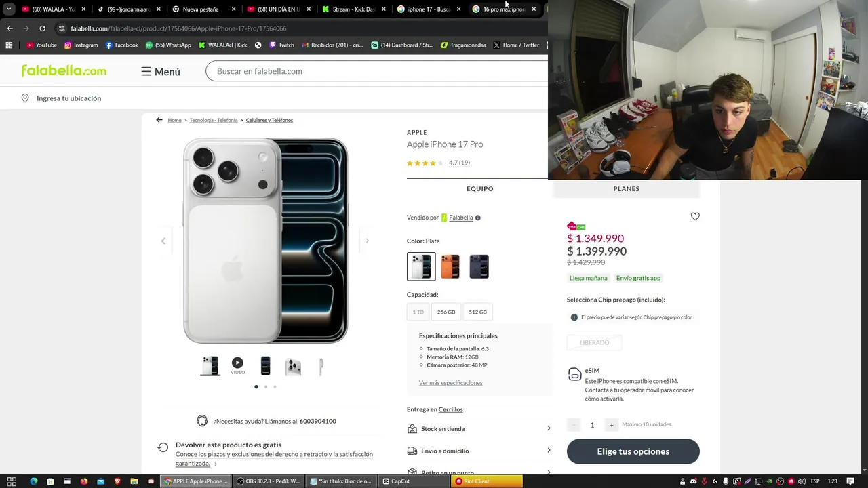Show next product image with right arrow
868x488 pixels.
point(367,241)
